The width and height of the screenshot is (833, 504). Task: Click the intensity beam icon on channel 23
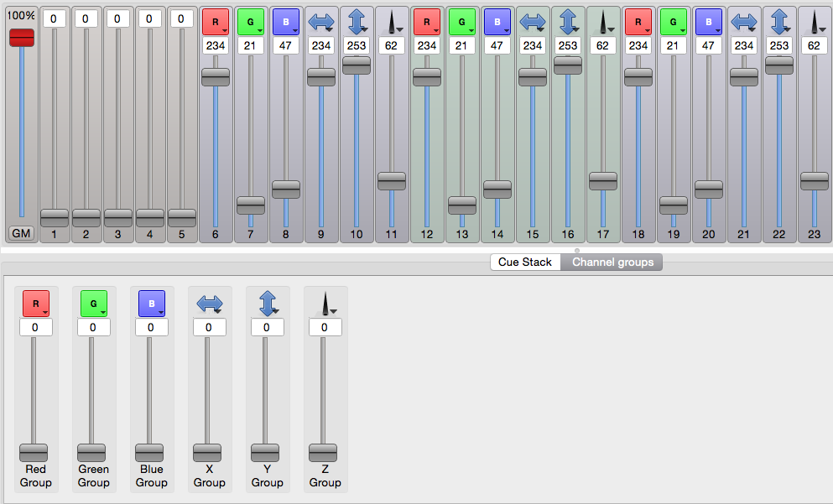(x=813, y=22)
